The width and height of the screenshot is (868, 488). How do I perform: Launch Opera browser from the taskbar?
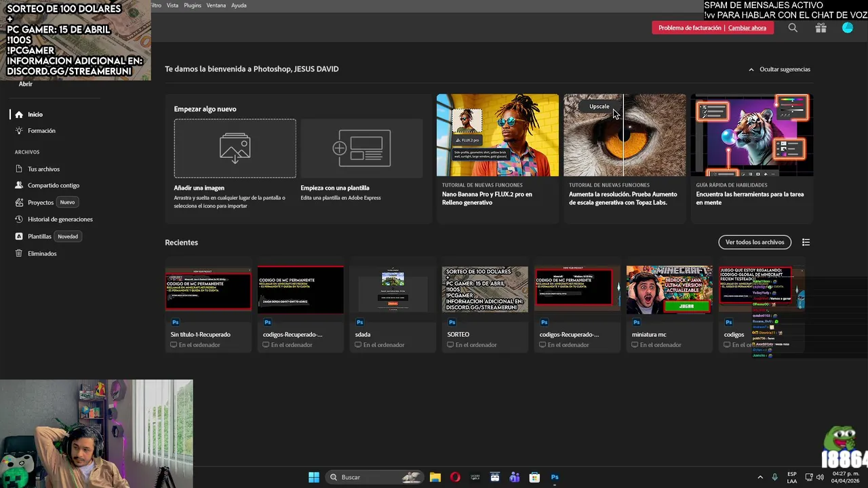pos(455,477)
